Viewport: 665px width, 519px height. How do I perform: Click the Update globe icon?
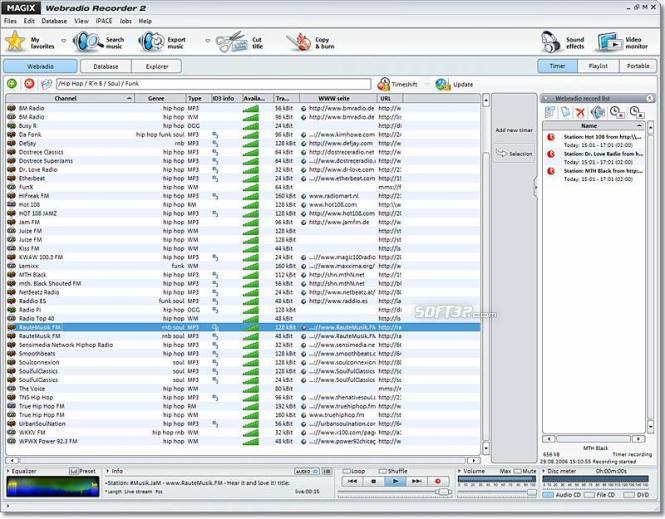pos(442,84)
